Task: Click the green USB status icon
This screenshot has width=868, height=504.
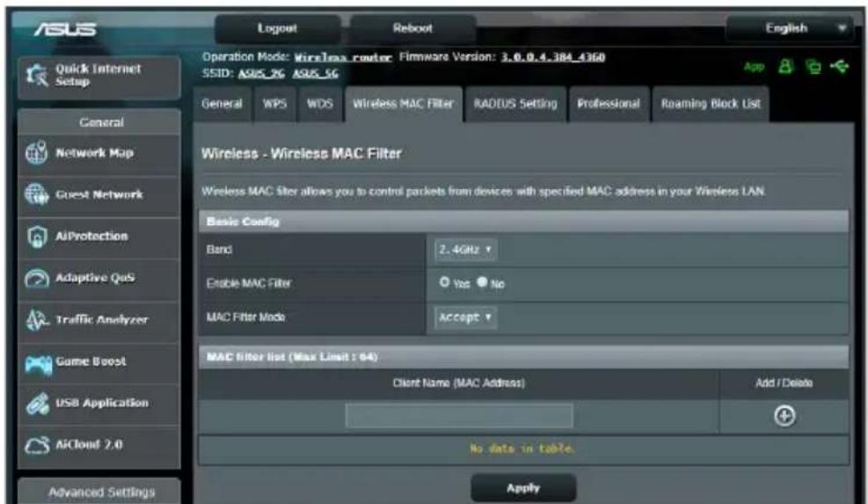Action: click(839, 67)
